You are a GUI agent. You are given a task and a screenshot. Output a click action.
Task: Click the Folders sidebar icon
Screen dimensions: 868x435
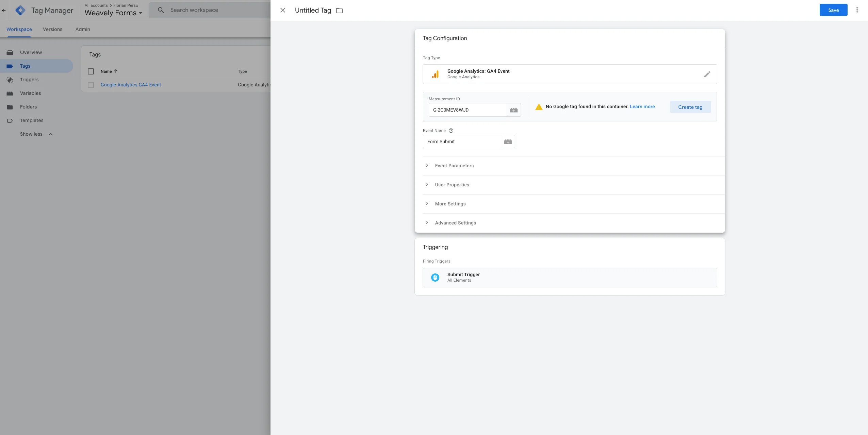click(x=10, y=107)
